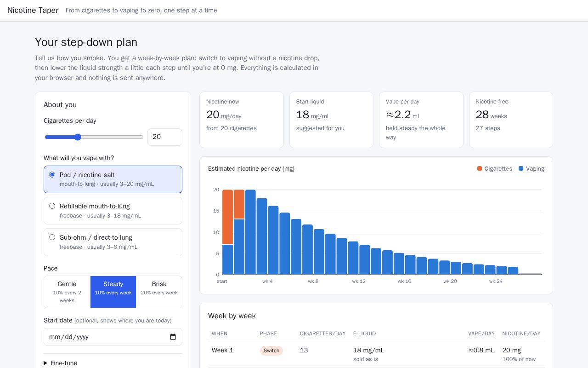
Task: Click the Vape per day summary card
Action: 421,120
